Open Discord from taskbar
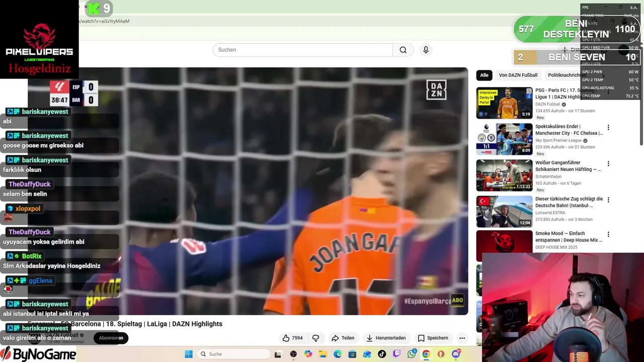Screen dimensions: 644x362 (x=456, y=354)
